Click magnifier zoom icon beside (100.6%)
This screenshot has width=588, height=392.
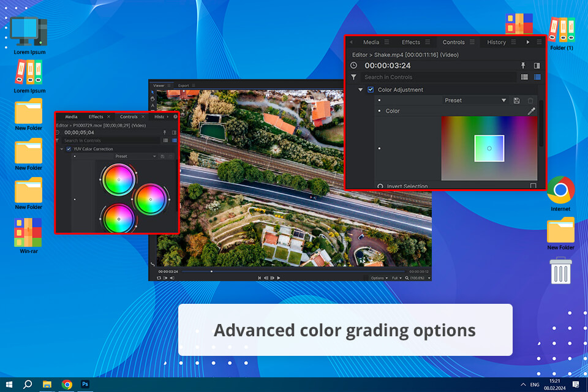tap(407, 278)
